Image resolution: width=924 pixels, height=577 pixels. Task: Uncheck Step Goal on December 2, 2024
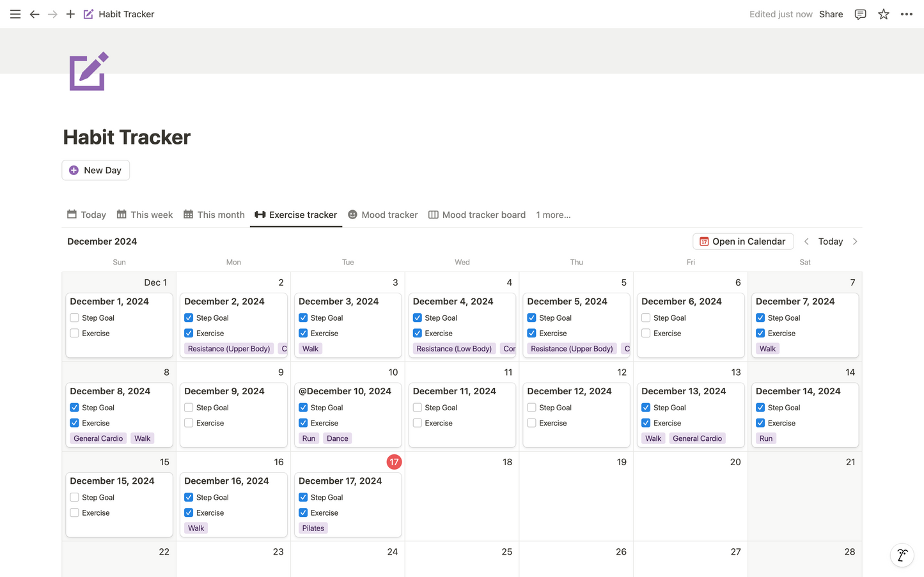(189, 318)
